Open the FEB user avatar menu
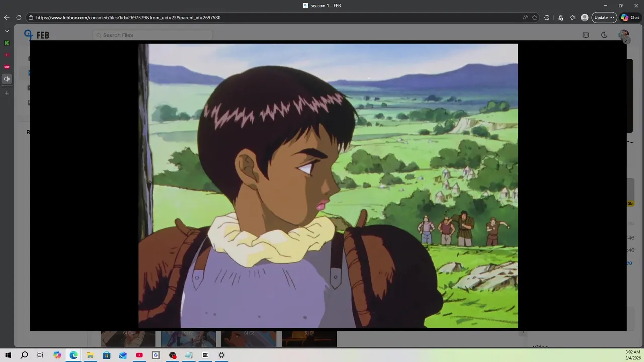 tap(623, 35)
